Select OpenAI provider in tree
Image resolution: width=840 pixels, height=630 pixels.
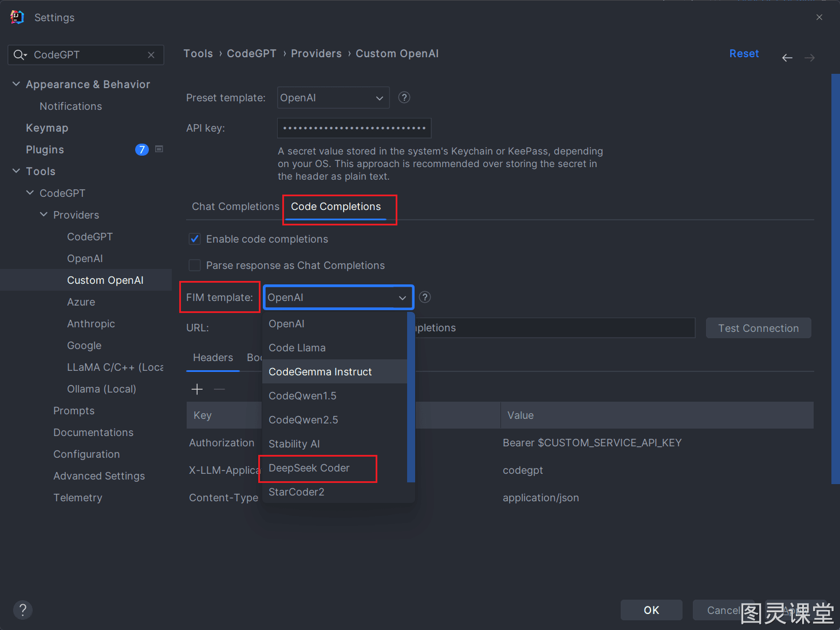[x=85, y=258]
